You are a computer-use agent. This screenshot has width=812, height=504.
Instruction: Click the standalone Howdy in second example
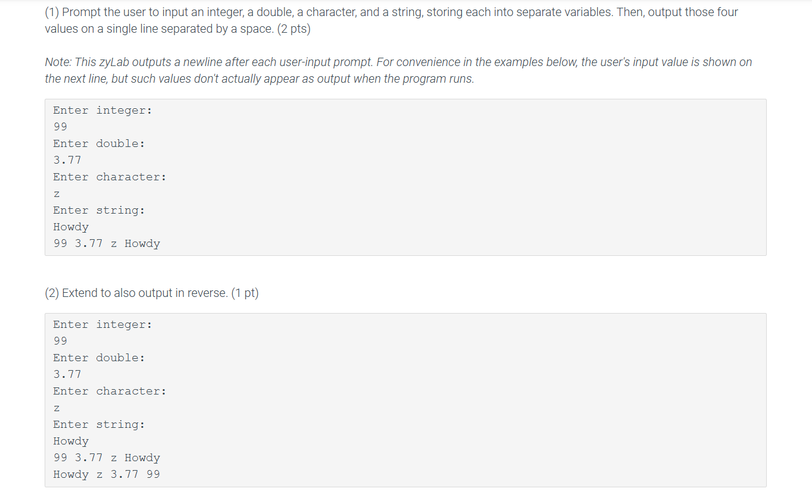click(x=71, y=441)
